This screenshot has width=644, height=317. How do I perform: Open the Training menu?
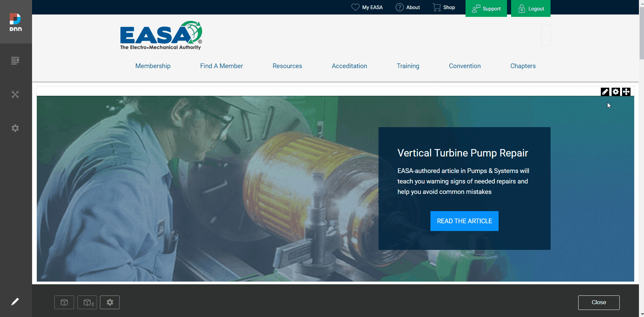pyautogui.click(x=408, y=66)
